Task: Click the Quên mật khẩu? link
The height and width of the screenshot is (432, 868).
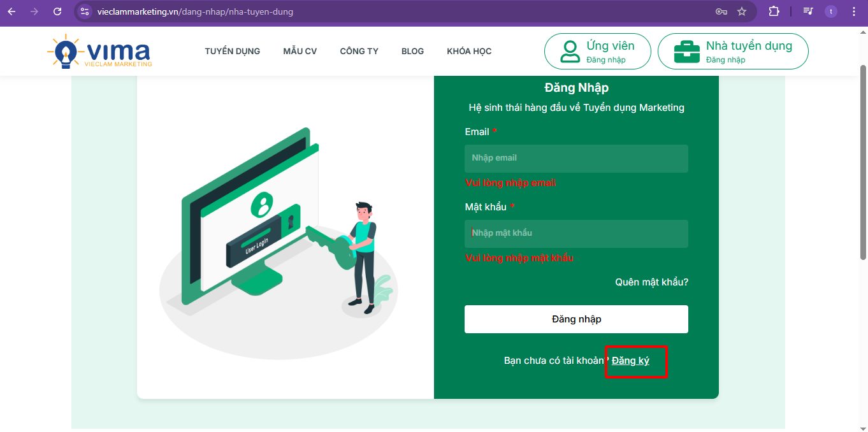Action: (x=651, y=282)
